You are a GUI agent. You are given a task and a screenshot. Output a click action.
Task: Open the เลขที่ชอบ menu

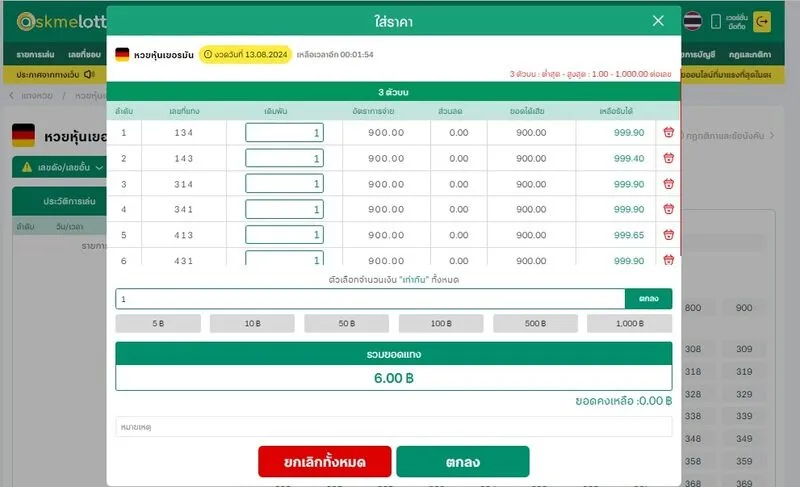point(84,55)
